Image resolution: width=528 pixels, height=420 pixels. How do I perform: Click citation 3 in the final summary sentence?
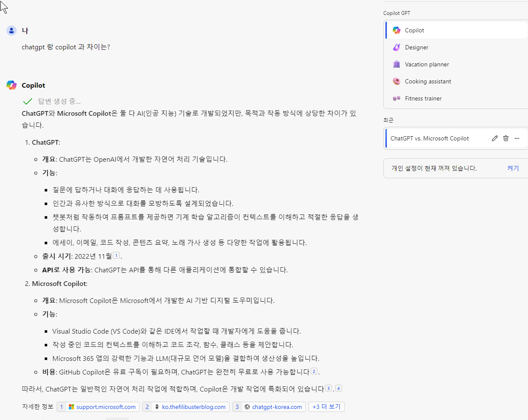(x=328, y=388)
